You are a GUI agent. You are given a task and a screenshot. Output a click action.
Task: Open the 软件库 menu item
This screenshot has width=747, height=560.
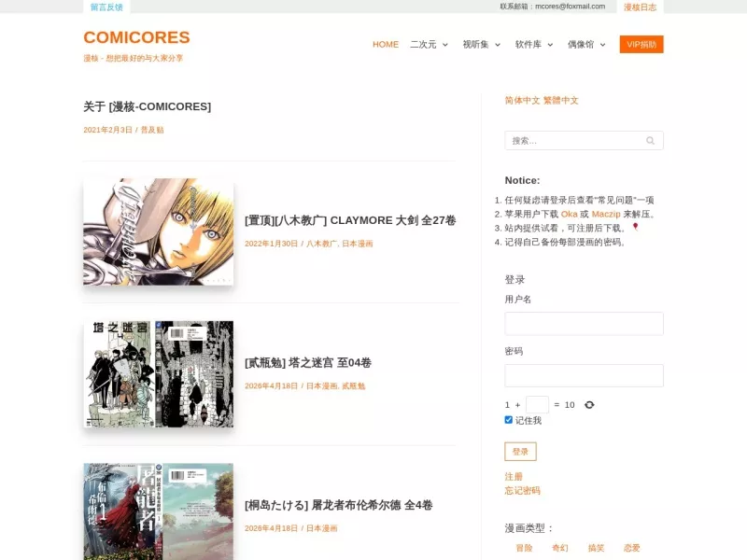click(528, 44)
